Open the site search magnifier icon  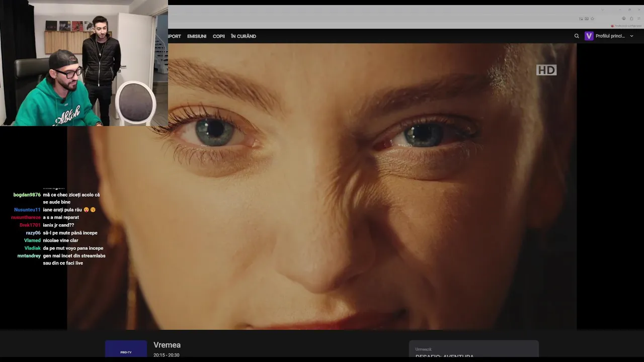click(x=577, y=36)
